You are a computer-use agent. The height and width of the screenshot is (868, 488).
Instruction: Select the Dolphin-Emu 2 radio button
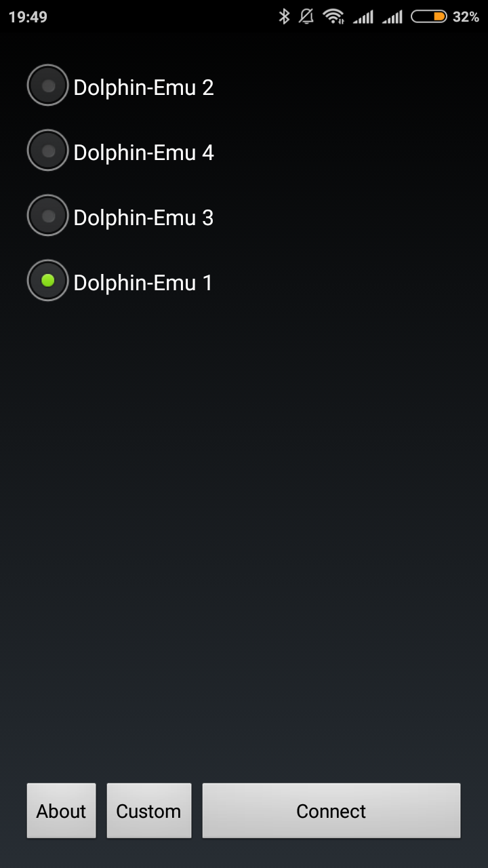point(47,85)
